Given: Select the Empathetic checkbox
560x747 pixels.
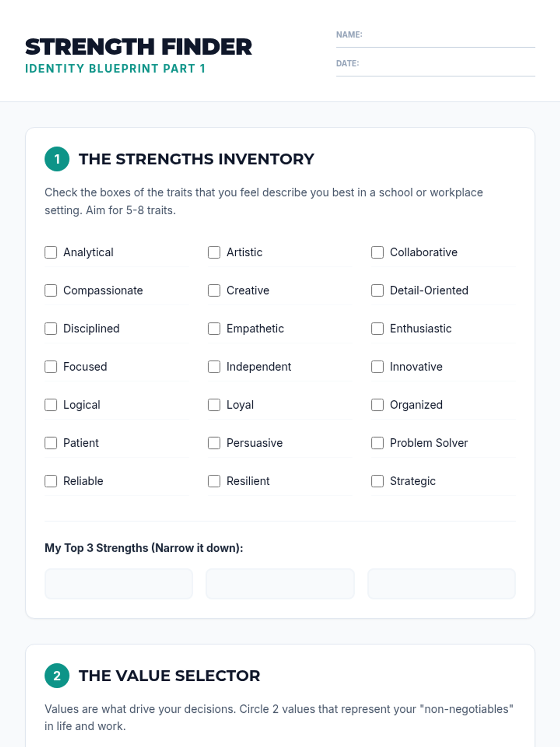Looking at the screenshot, I should click(214, 329).
